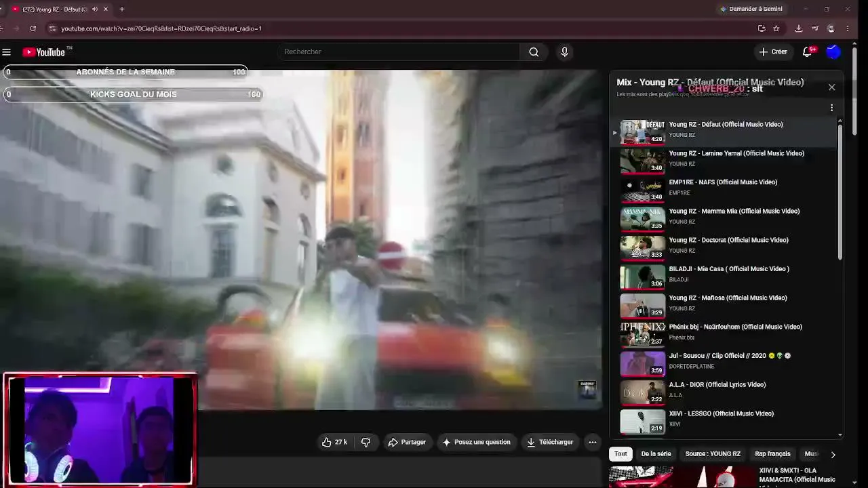Click the search magnifier button
The image size is (868, 488).
click(534, 52)
